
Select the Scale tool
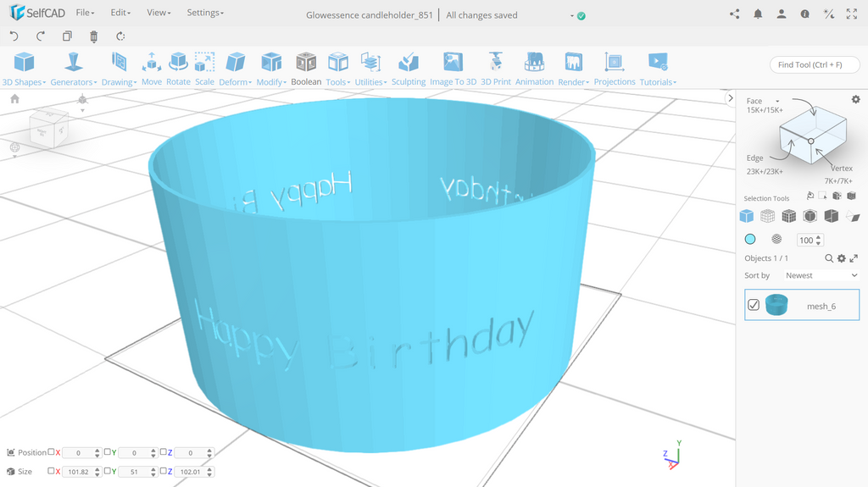click(204, 69)
